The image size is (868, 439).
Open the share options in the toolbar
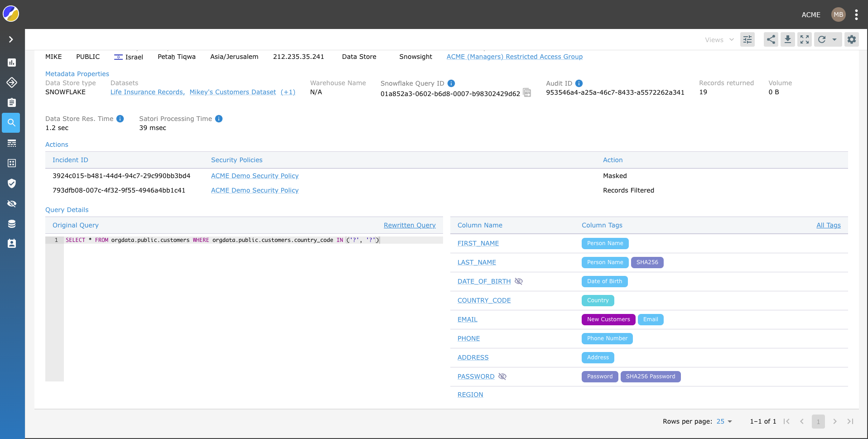pos(771,39)
